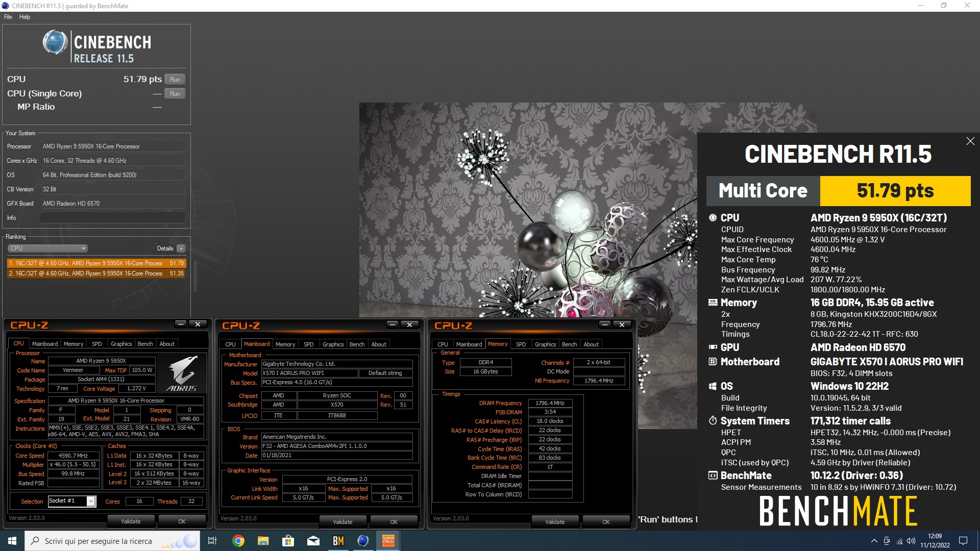Click the AORUS logo in CPU-Z
The height and width of the screenshot is (551, 980).
pyautogui.click(x=182, y=373)
